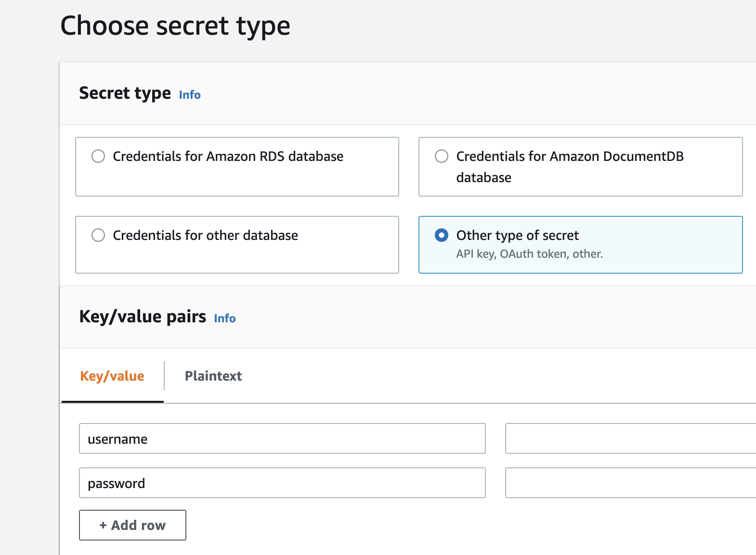The image size is (756, 555).
Task: Switch to the Plaintext tab
Action: click(x=213, y=376)
